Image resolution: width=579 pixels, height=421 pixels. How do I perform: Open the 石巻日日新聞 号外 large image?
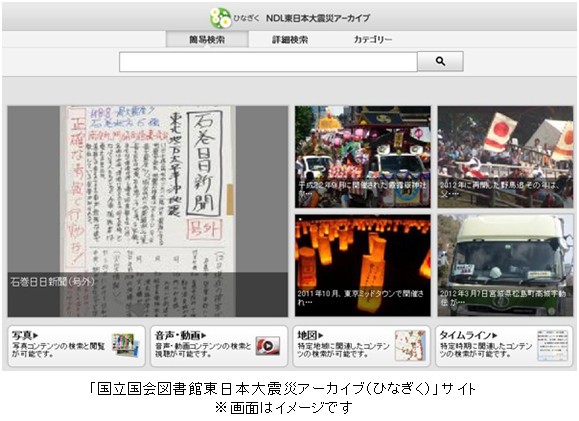[x=148, y=211]
